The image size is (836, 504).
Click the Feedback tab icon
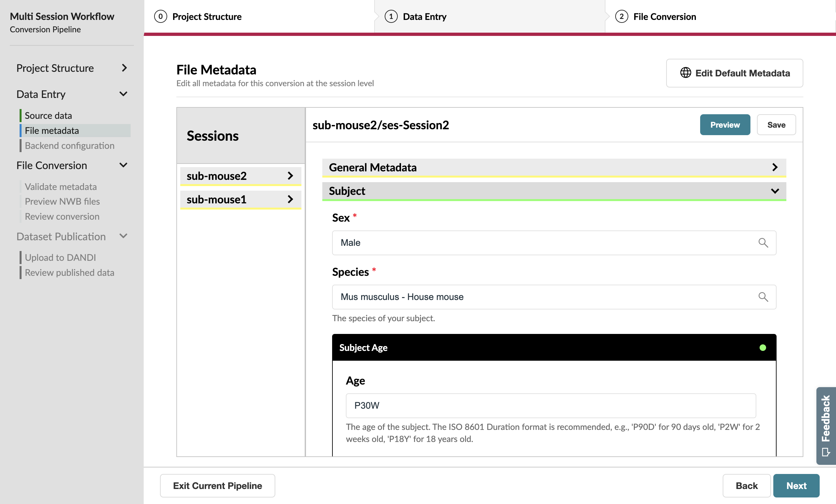(x=826, y=452)
